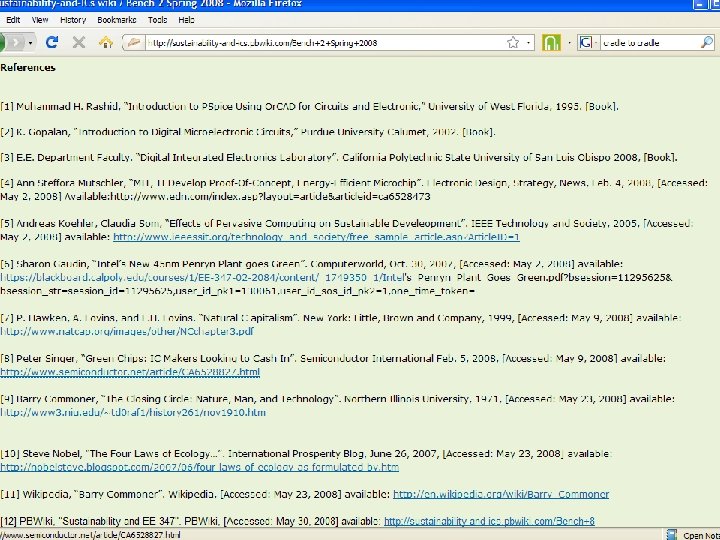
Task: Click the References heading
Action: pyautogui.click(x=28, y=68)
